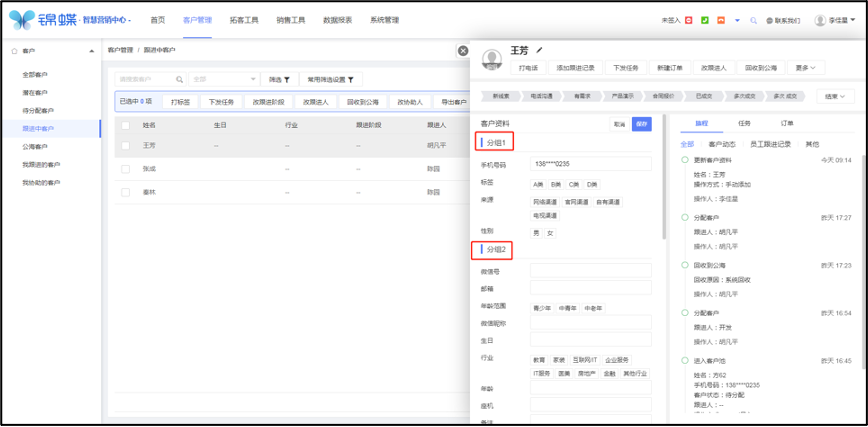Select the 已成交 stage step

tap(704, 96)
